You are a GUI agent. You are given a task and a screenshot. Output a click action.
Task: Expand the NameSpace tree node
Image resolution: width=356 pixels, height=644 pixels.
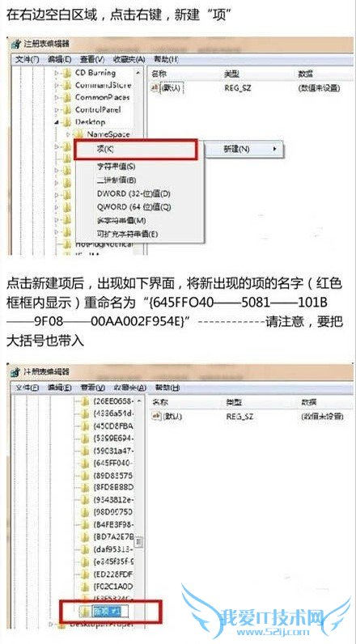[69, 134]
